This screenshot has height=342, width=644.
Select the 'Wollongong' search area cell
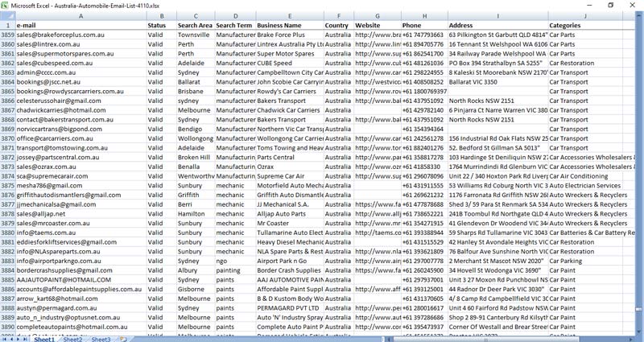tap(196, 138)
